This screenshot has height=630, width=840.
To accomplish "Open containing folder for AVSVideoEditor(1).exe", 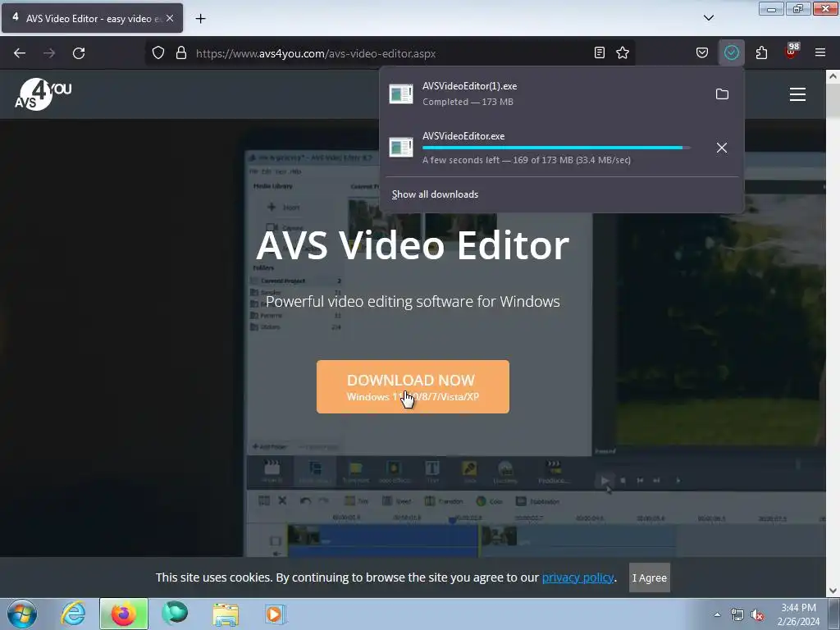I will [722, 94].
